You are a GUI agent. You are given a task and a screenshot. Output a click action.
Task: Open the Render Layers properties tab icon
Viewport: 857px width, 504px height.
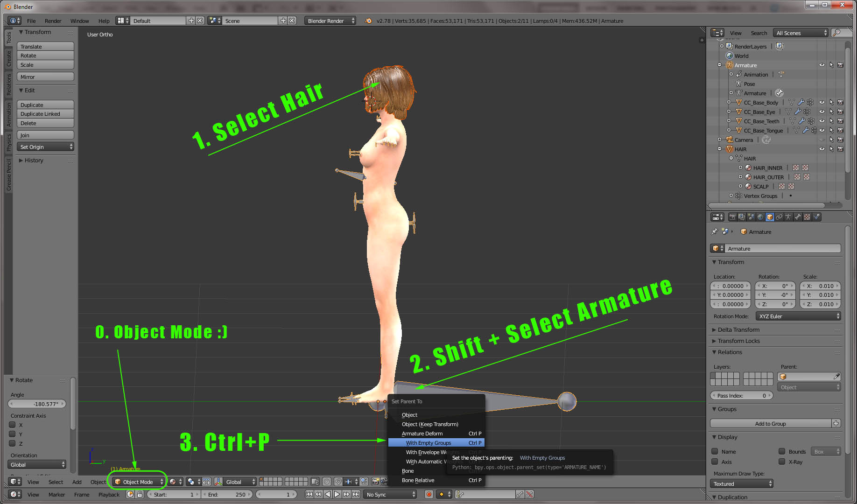[742, 217]
